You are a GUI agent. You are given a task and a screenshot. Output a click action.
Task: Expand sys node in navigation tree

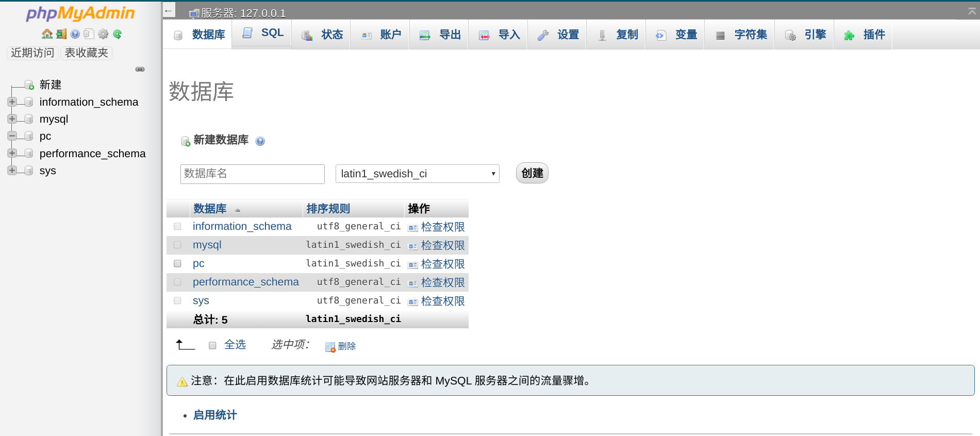[x=12, y=170]
